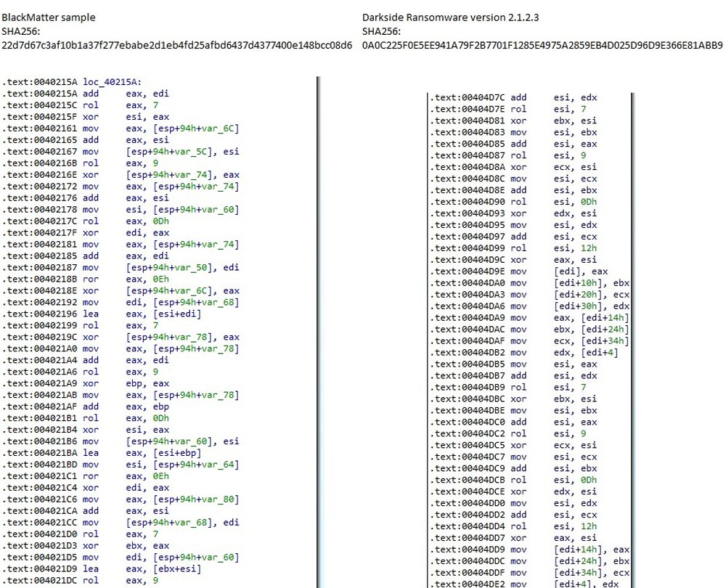The height and width of the screenshot is (588, 726).
Task: Select row 00402187 mov [esp+94h+var_50], edi
Action: [121, 267]
